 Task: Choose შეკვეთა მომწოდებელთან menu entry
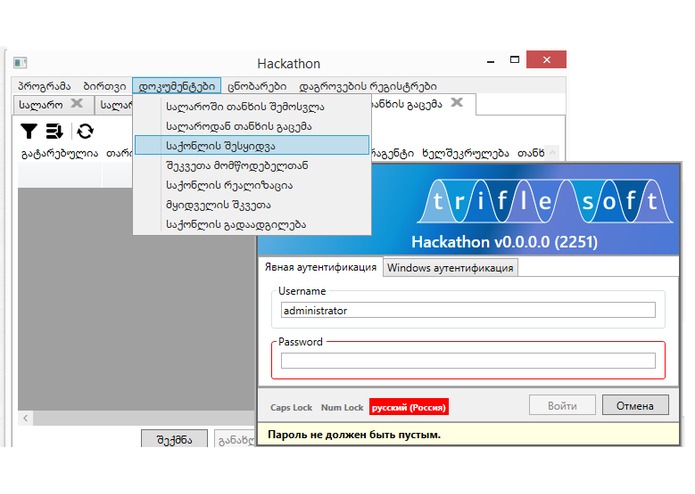[252, 165]
